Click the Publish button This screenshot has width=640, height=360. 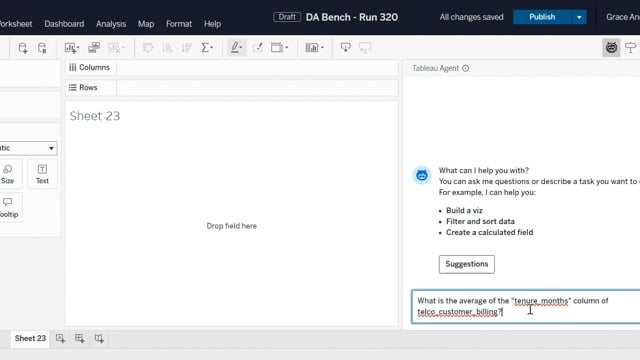click(542, 17)
